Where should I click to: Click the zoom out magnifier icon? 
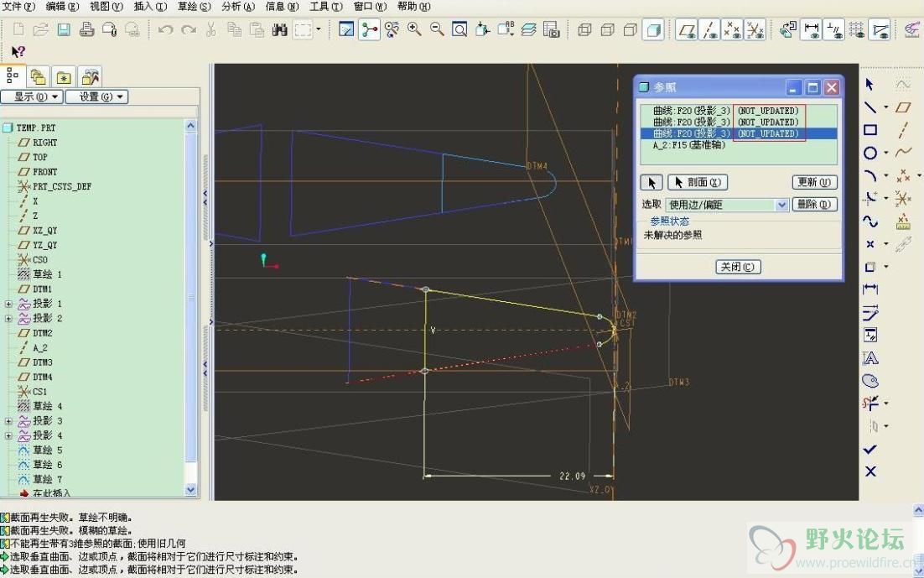click(437, 29)
